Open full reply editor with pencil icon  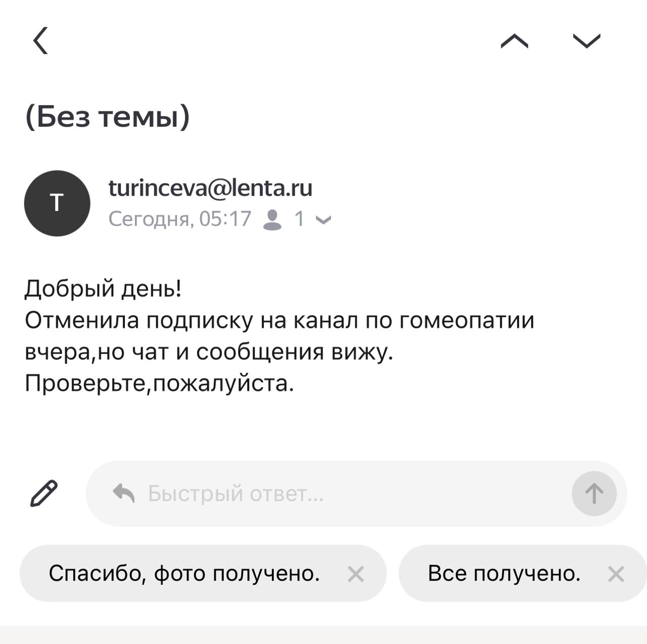tap(44, 493)
